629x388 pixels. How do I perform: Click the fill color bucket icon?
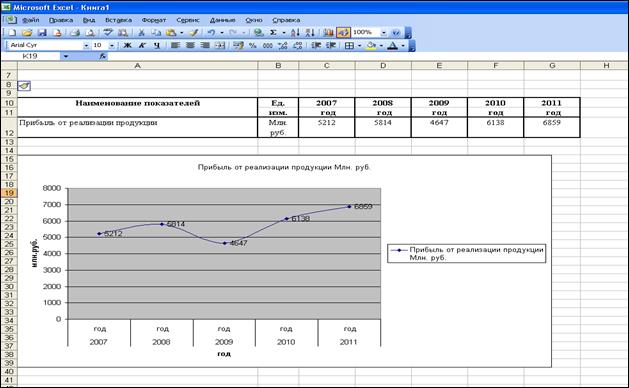click(x=371, y=45)
